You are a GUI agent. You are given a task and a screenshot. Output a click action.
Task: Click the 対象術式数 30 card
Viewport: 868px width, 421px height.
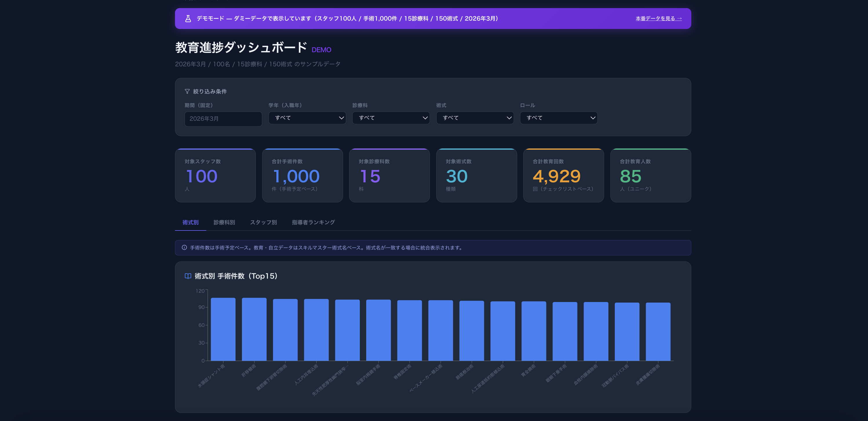tap(477, 175)
